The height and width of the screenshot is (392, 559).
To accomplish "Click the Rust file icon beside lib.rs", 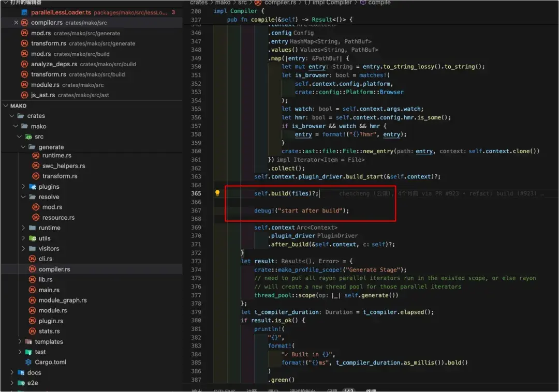I will click(x=32, y=279).
